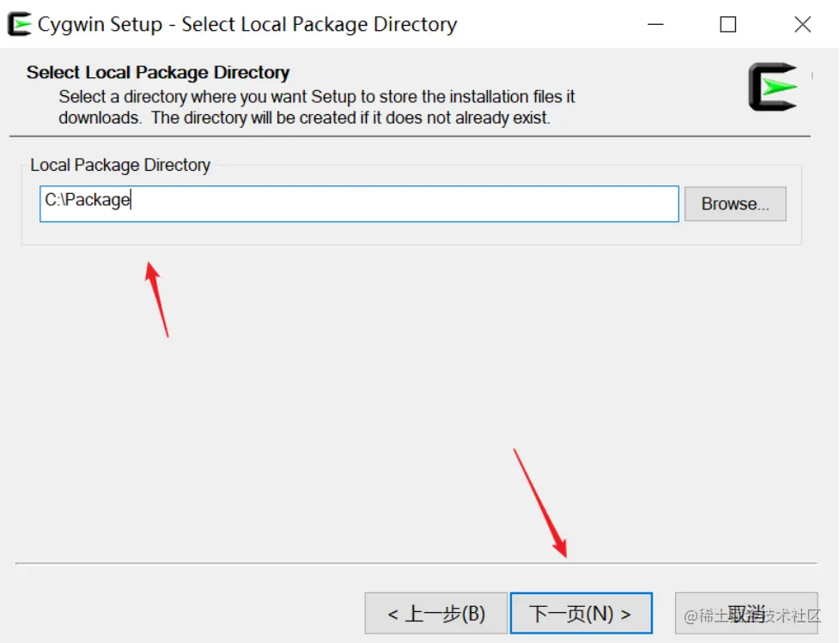This screenshot has width=840, height=643.
Task: Go back with 上一步(B) button
Action: (x=436, y=613)
